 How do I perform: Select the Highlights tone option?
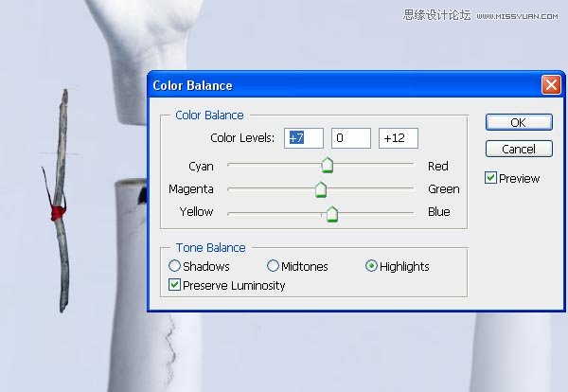coord(371,266)
